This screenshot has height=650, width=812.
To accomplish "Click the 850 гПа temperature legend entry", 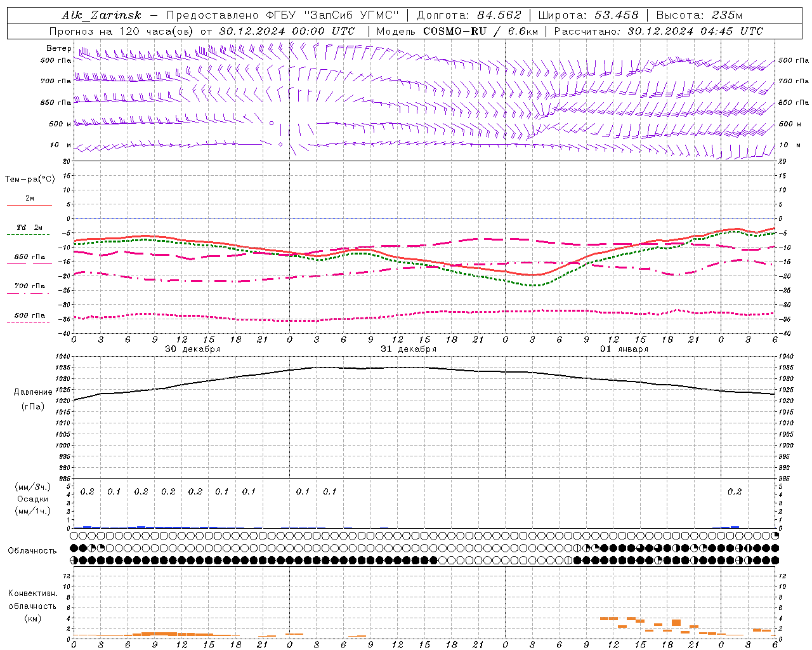I will coord(29,256).
